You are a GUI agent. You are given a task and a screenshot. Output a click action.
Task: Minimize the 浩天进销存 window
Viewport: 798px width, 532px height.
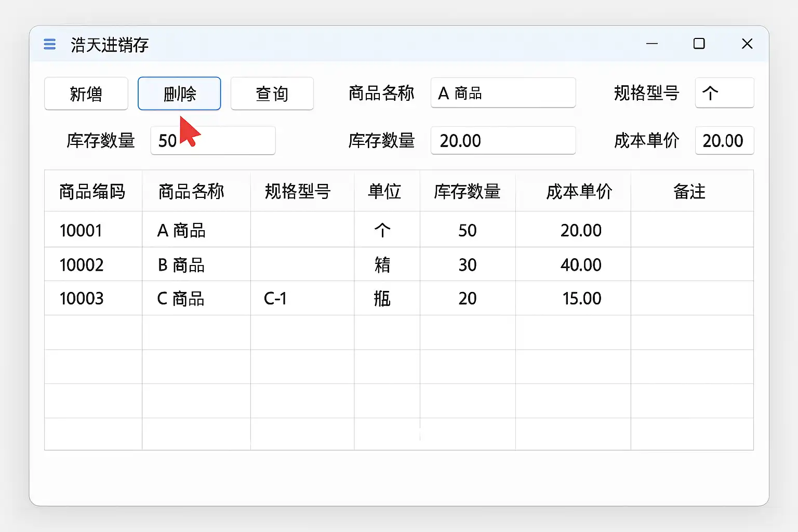[x=652, y=44]
